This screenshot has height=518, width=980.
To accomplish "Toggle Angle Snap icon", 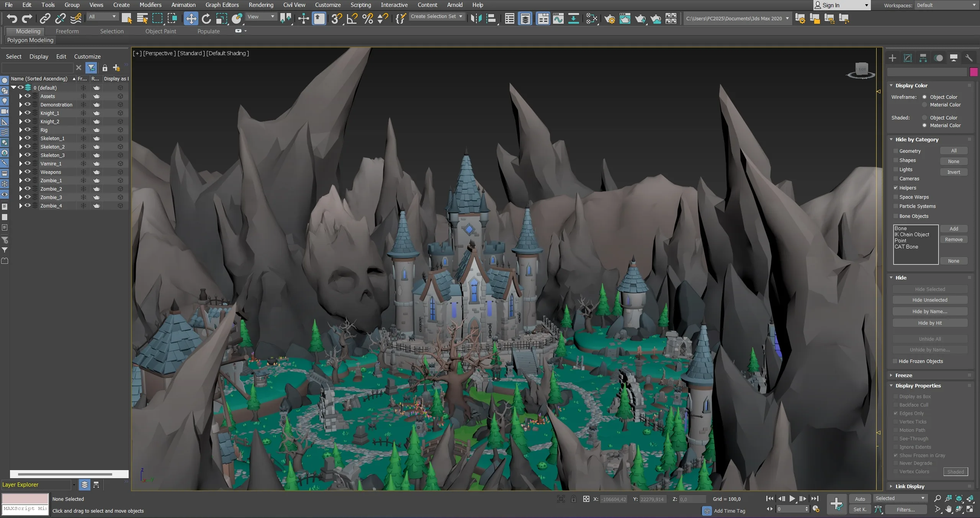I will [352, 18].
